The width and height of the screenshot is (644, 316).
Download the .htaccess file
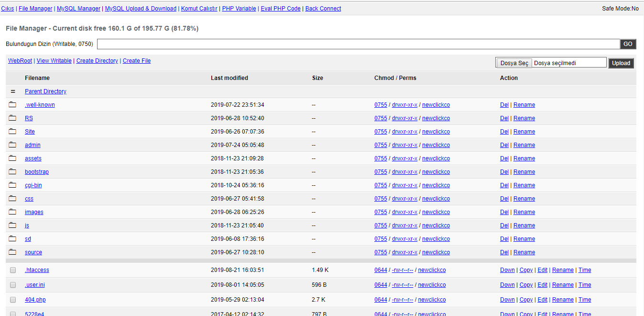[x=507, y=270]
